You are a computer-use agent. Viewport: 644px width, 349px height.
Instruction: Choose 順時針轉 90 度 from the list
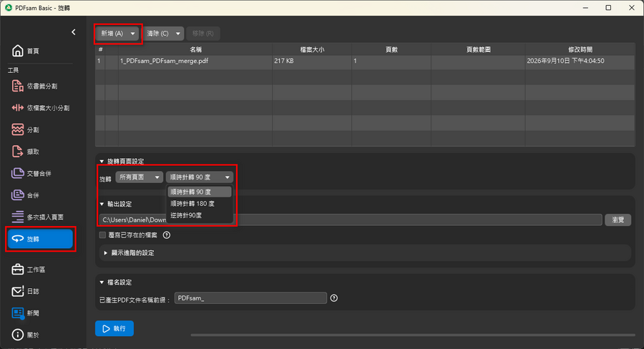(200, 192)
